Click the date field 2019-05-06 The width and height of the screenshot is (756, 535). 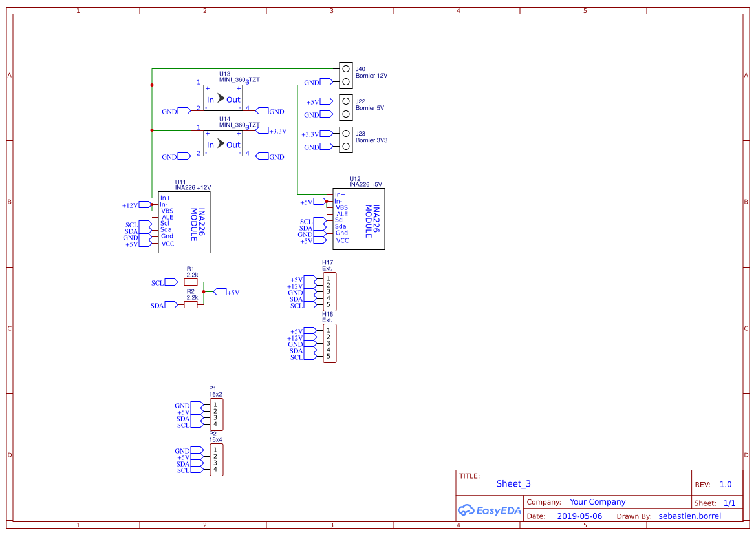coord(579,516)
